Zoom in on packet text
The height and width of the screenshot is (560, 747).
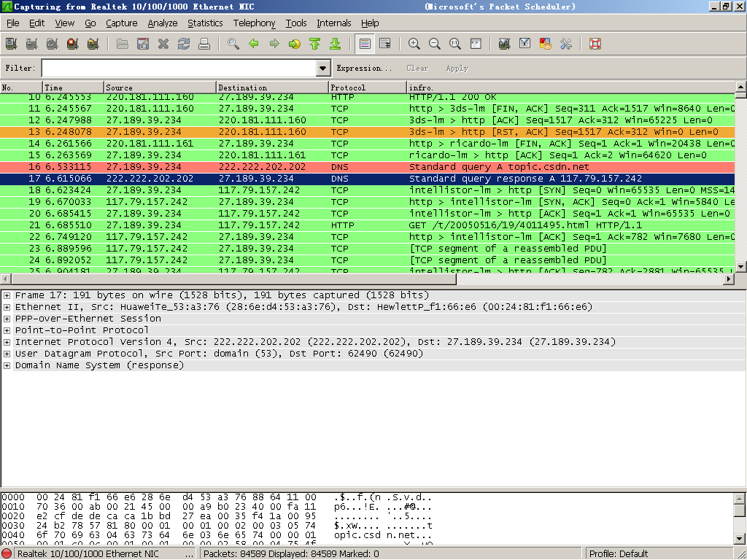click(x=414, y=44)
